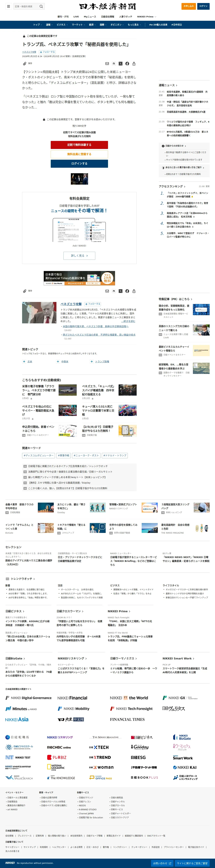Click the orange お申し込み header button

click(189, 6)
